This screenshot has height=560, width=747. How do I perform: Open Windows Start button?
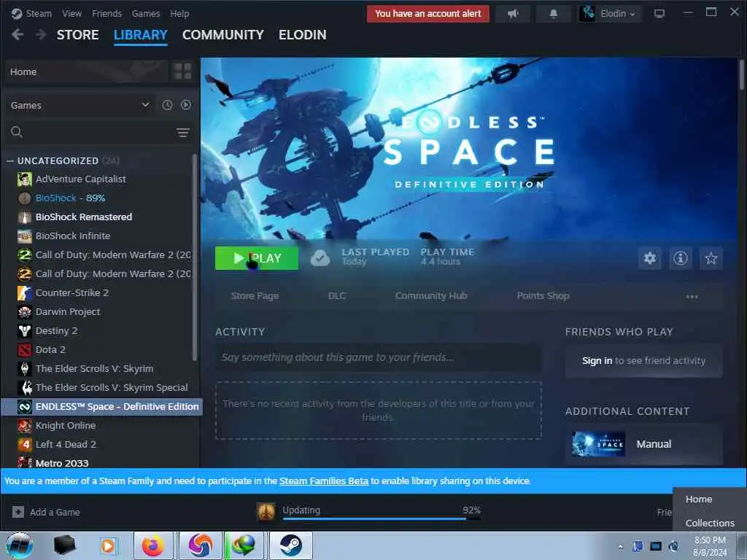[x=19, y=545]
